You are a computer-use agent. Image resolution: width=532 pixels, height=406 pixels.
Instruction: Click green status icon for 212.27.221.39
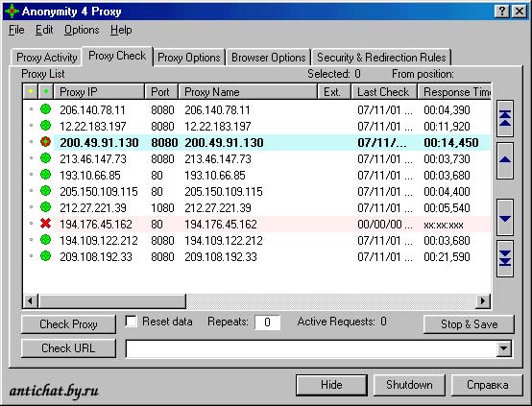pyautogui.click(x=45, y=207)
